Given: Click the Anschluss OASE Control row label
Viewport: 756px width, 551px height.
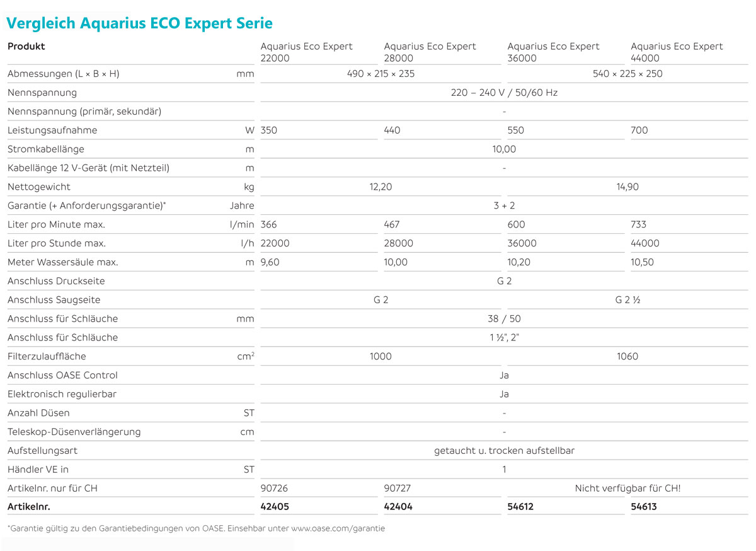Looking at the screenshot, I should click(x=62, y=375).
